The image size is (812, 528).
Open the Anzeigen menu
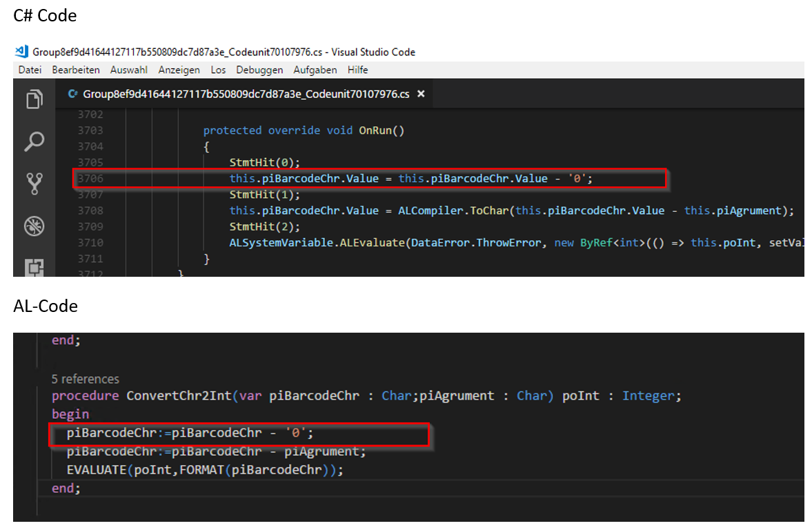pyautogui.click(x=179, y=70)
